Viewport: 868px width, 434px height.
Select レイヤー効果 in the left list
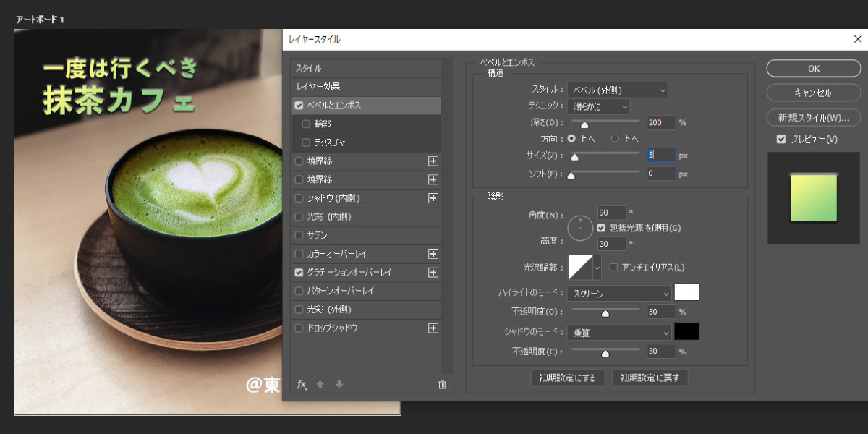click(366, 87)
